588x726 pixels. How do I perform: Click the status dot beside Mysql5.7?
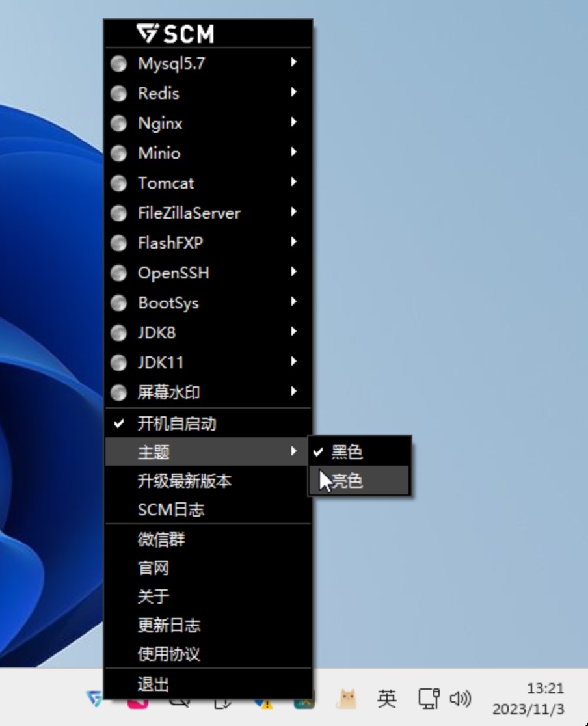pos(118,64)
